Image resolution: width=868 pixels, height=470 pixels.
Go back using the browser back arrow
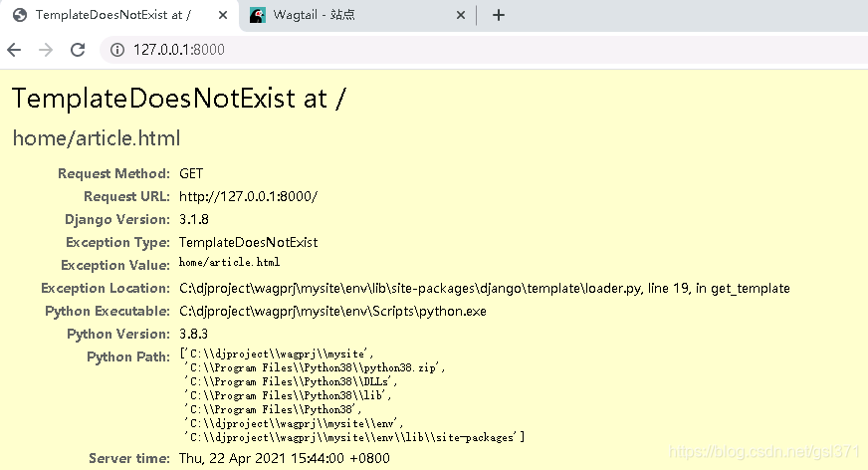tap(14, 50)
